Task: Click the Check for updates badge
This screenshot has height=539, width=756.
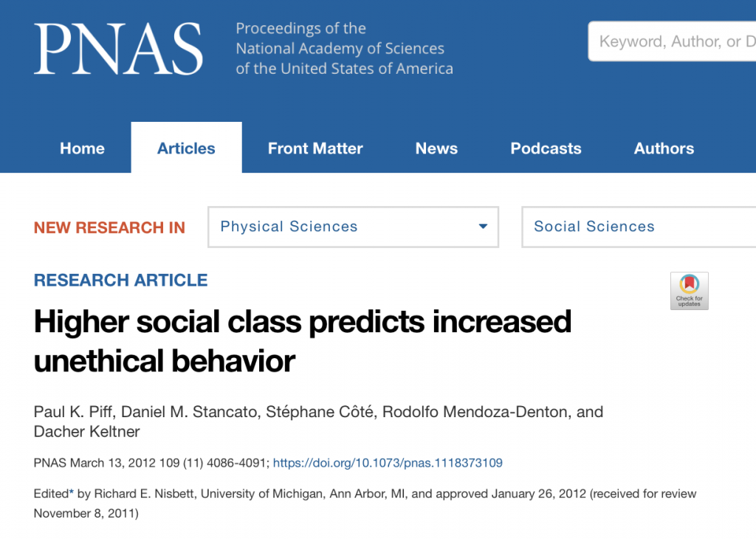Action: pyautogui.click(x=689, y=291)
